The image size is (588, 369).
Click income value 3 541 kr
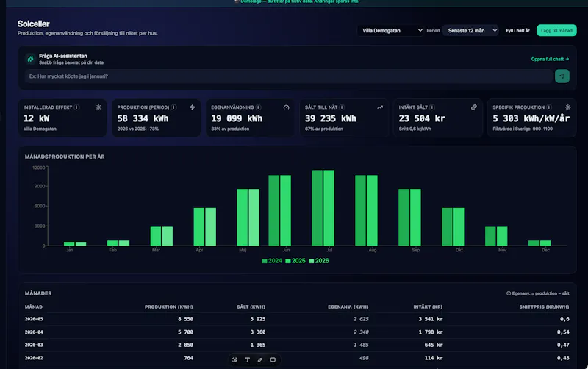(x=431, y=319)
